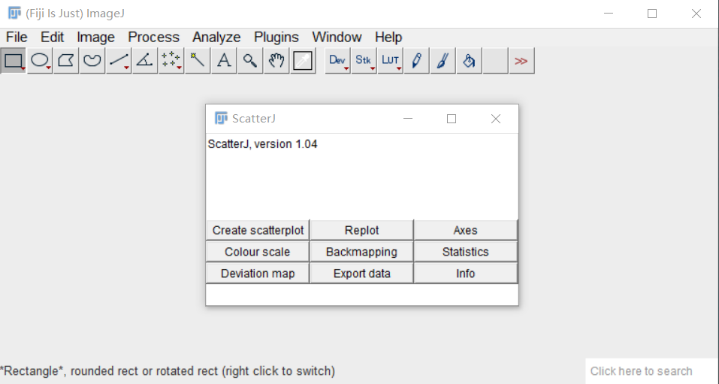Select the Color picker tool
The image size is (719, 384).
click(303, 61)
